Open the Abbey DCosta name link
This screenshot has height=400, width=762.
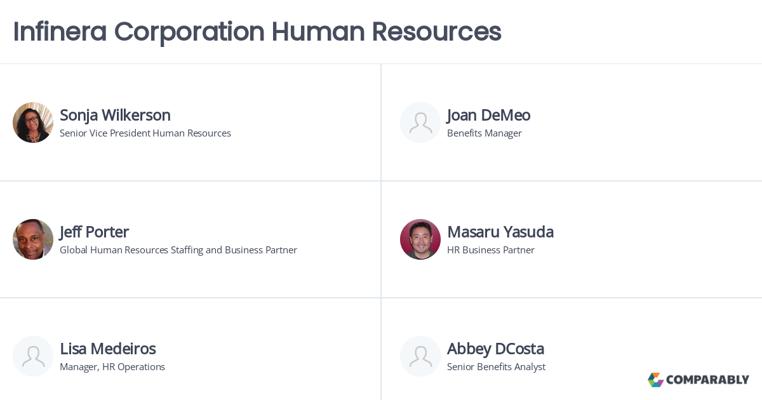[x=495, y=348]
